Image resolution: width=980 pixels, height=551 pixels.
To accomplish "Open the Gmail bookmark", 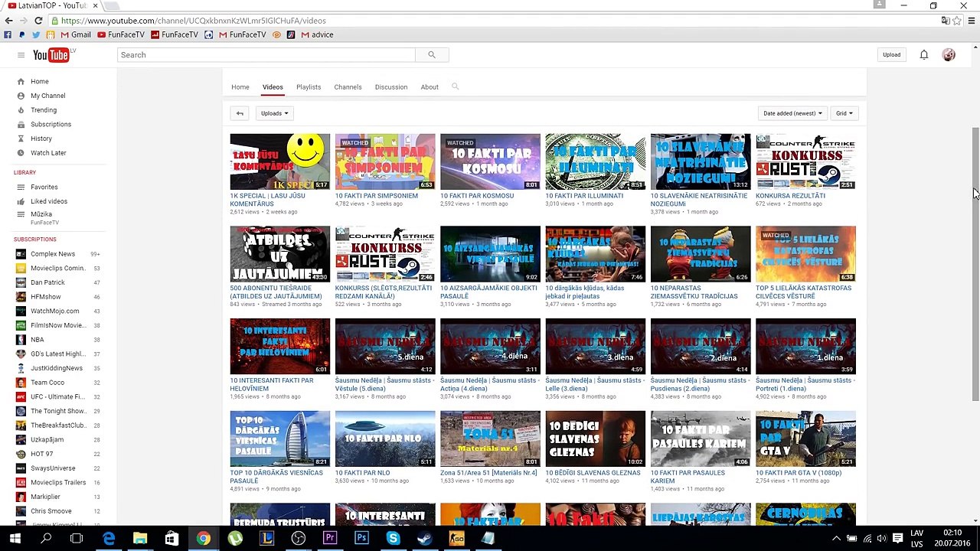I will tap(75, 34).
